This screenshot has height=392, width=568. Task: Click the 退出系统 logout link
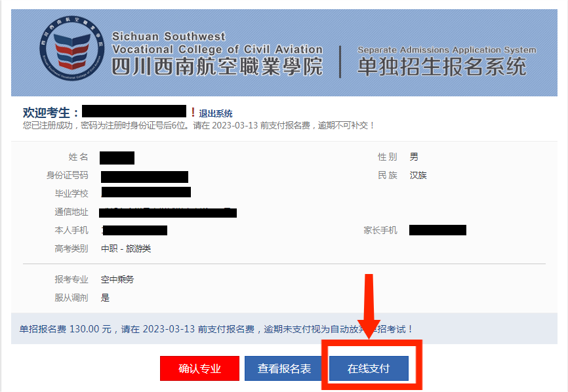coord(216,113)
